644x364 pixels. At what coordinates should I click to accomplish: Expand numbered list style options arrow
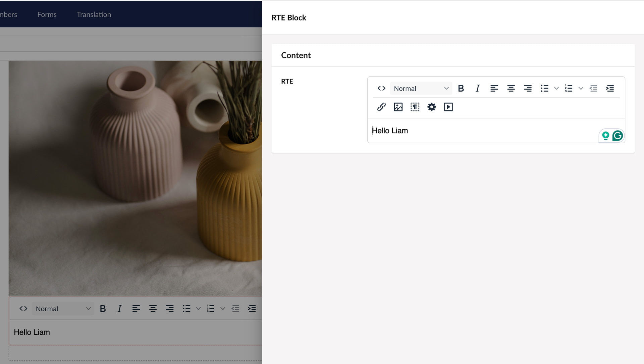pos(581,88)
